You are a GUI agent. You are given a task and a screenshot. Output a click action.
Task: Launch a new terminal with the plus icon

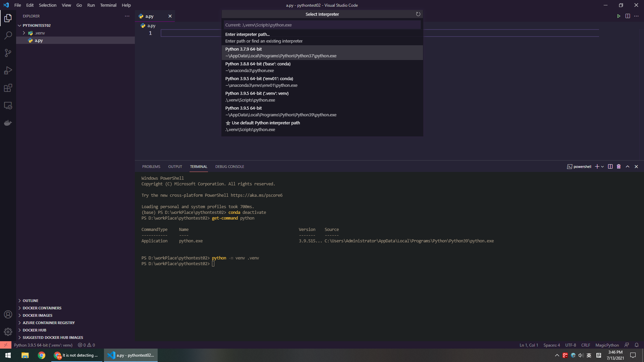point(597,166)
